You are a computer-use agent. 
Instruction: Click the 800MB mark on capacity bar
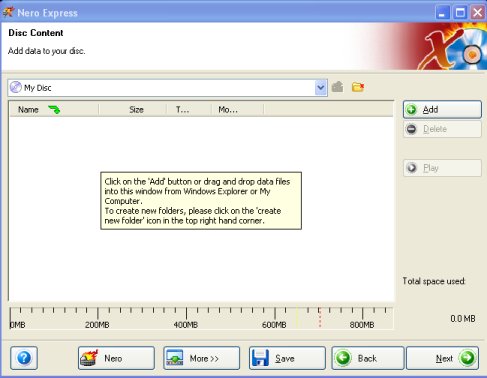(x=362, y=325)
